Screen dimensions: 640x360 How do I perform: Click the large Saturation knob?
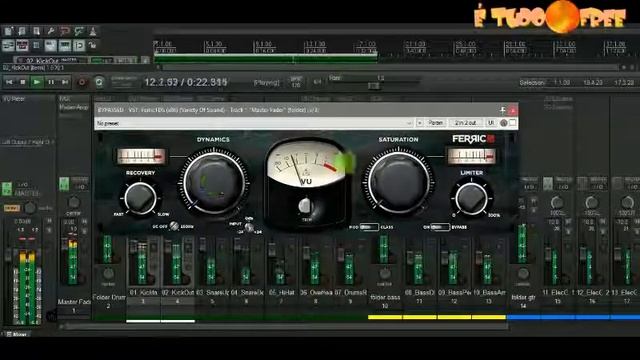pos(398,182)
